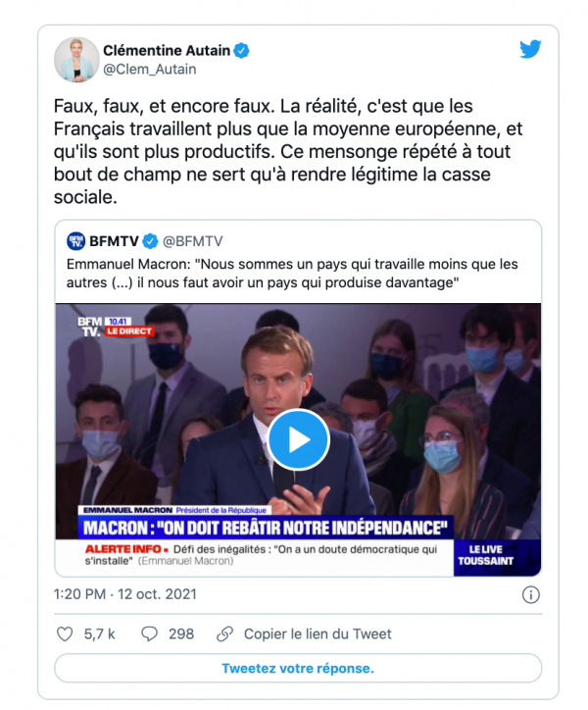The height and width of the screenshot is (710, 588).
Task: Click BFMTV's verified badge
Action: (x=151, y=241)
